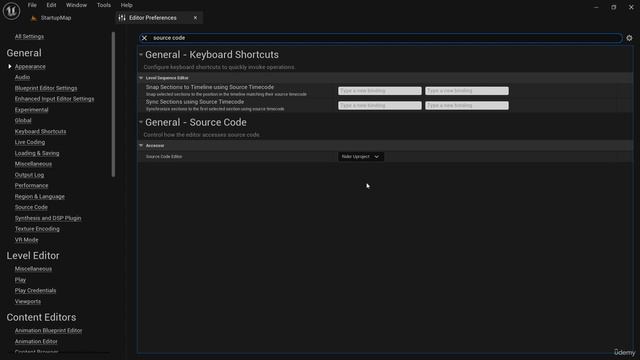The image size is (640, 360).
Task: Open Region & Language settings
Action: [40, 196]
